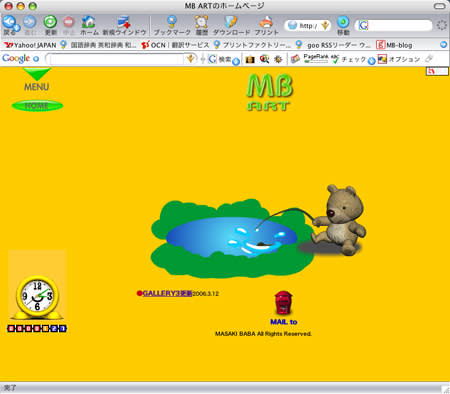Click the Google toolbar logo

pos(16,59)
